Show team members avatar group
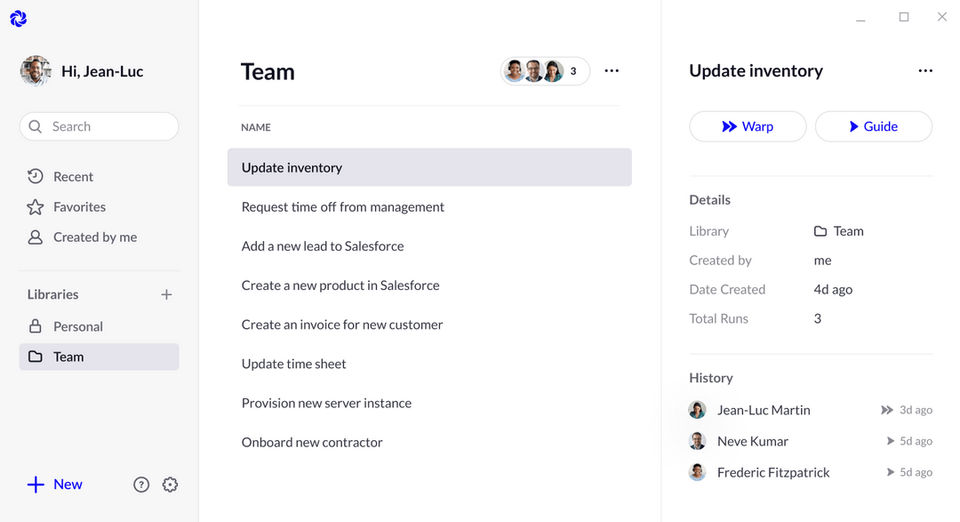This screenshot has height=522, width=960. point(544,71)
